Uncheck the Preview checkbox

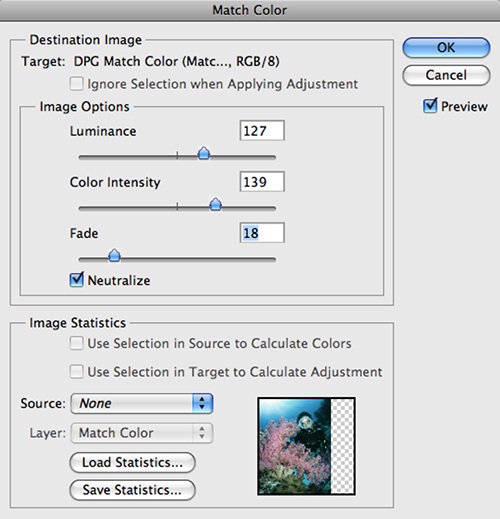click(430, 106)
